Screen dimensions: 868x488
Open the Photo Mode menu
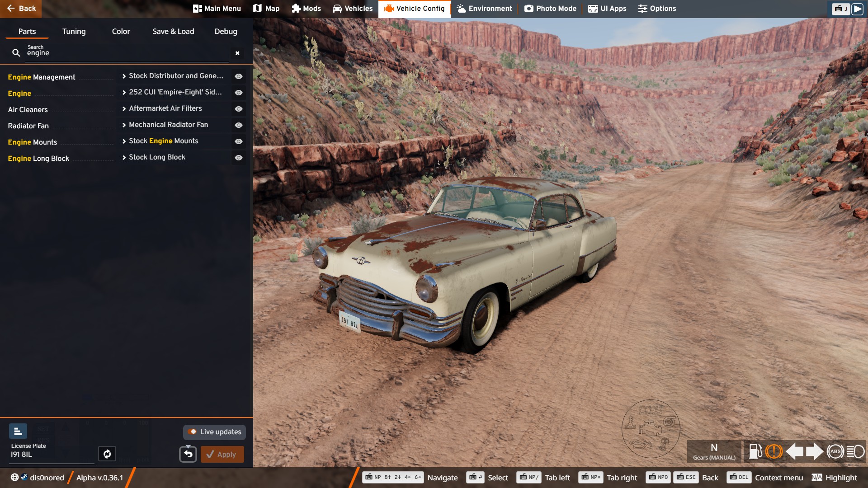550,9
